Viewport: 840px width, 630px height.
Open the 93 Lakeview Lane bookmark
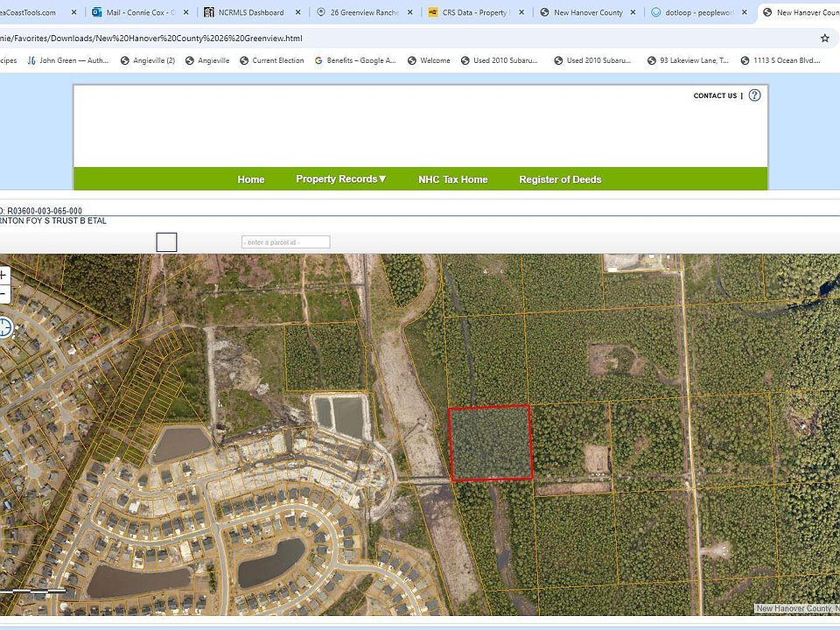coord(688,61)
